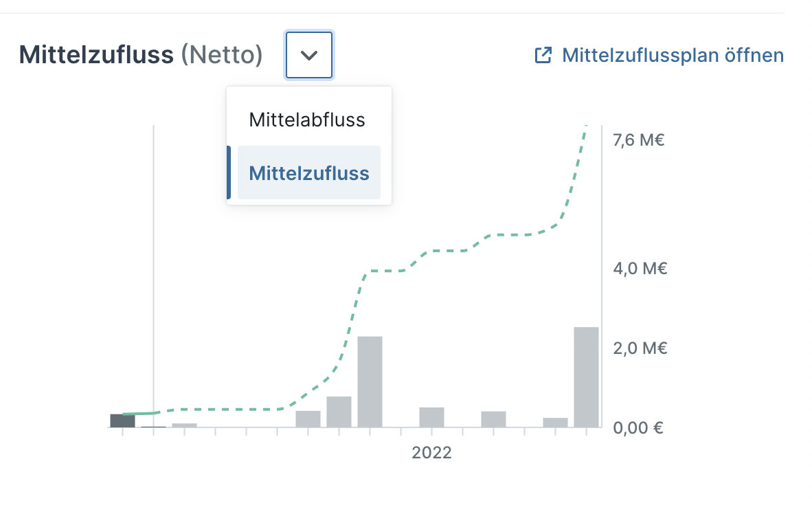This screenshot has height=514, width=812.
Task: Click the 2022 x-axis year label
Action: (431, 453)
